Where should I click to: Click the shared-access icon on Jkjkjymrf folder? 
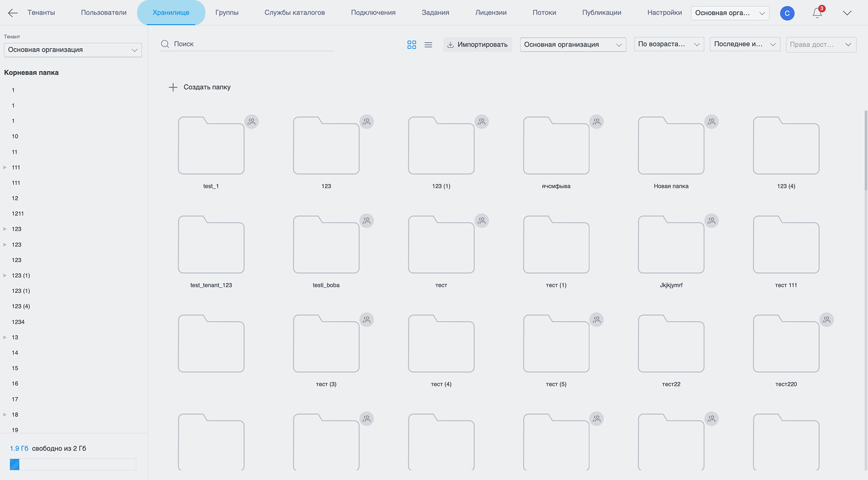point(712,221)
